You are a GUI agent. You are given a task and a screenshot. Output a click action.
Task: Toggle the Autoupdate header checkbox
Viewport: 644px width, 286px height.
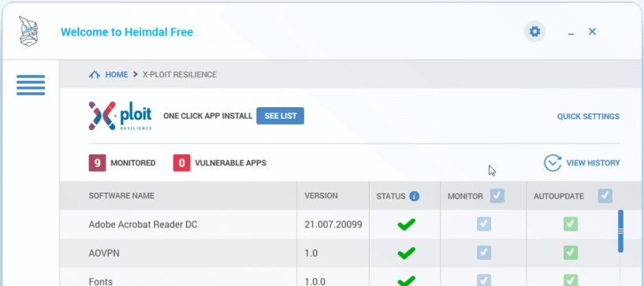[x=605, y=195]
